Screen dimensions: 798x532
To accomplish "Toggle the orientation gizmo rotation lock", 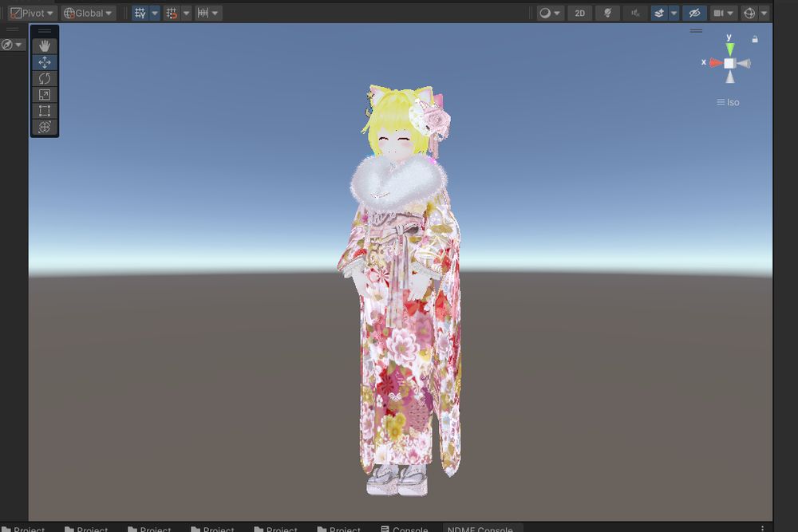I will tap(755, 39).
